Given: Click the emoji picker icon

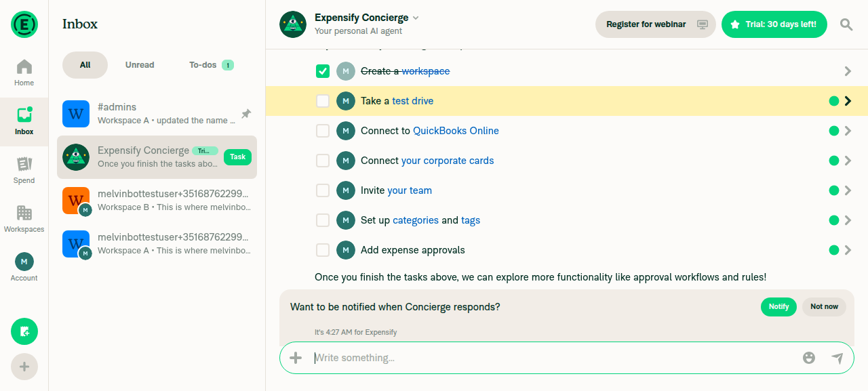Looking at the screenshot, I should (x=809, y=358).
